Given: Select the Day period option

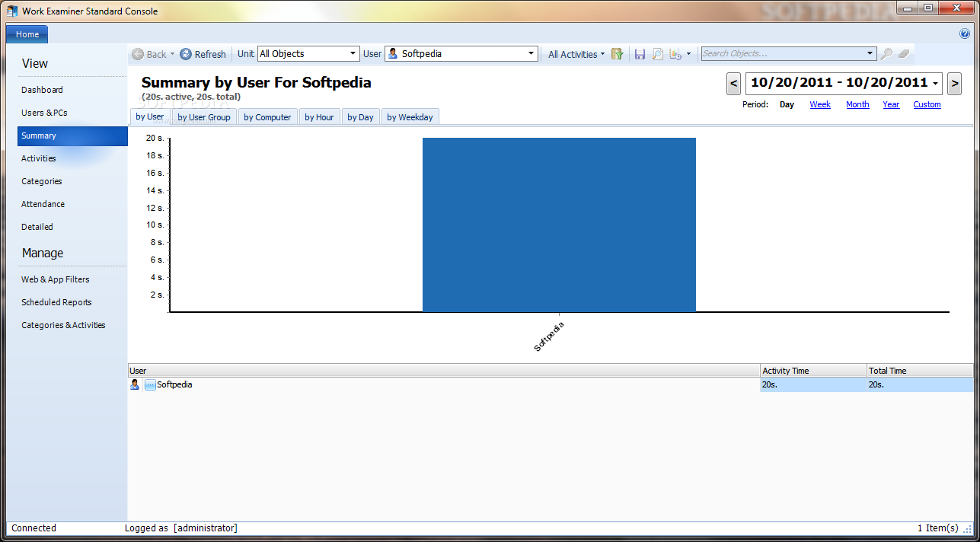Looking at the screenshot, I should pos(787,104).
